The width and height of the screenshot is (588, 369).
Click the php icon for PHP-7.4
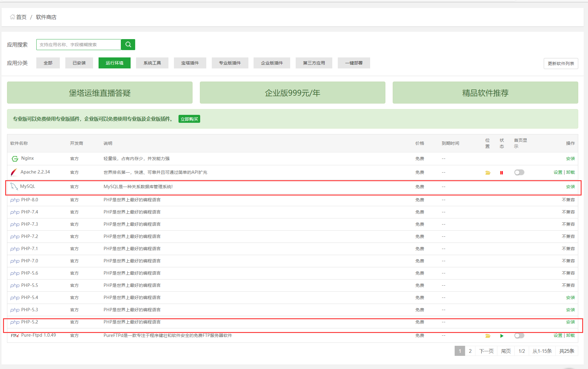pos(15,212)
